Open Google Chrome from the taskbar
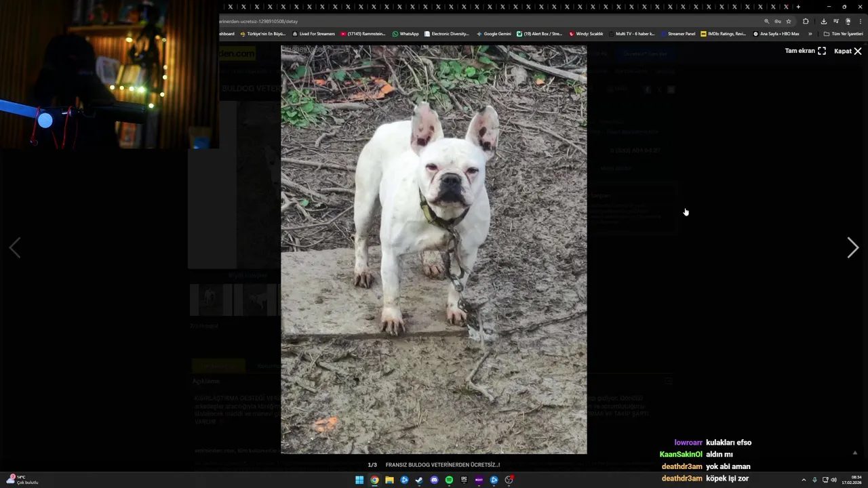 point(374,480)
